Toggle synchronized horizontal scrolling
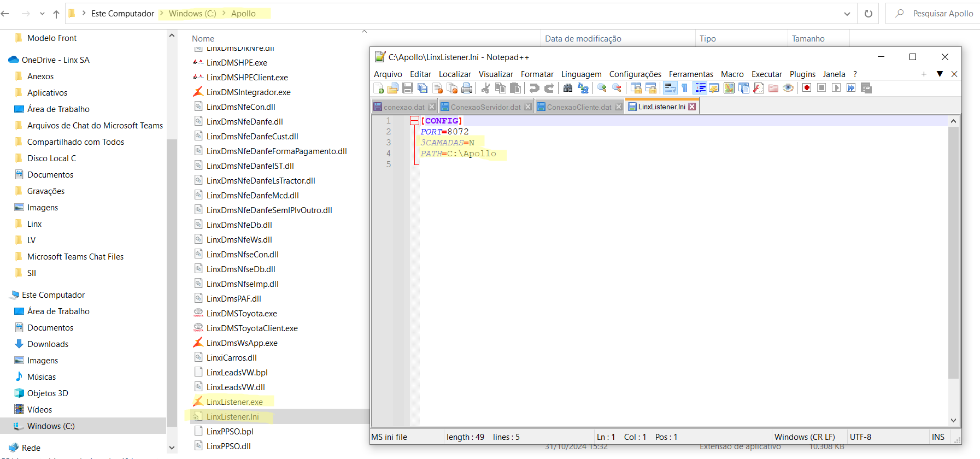 [x=650, y=88]
